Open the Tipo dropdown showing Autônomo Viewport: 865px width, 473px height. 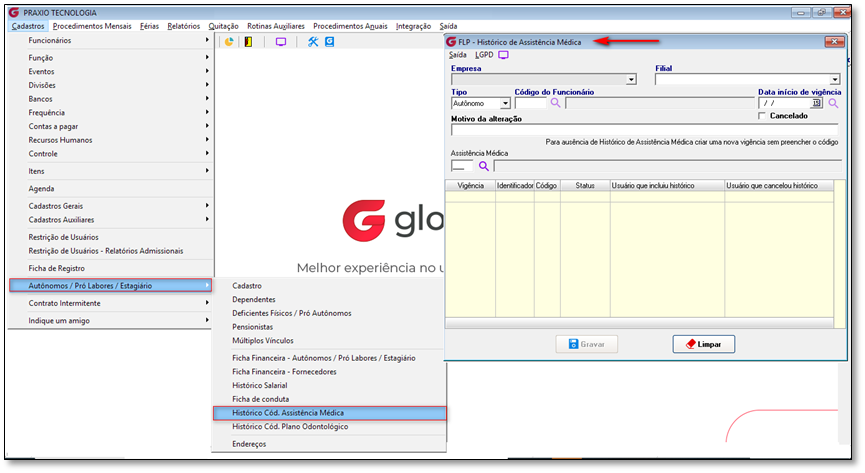505,103
